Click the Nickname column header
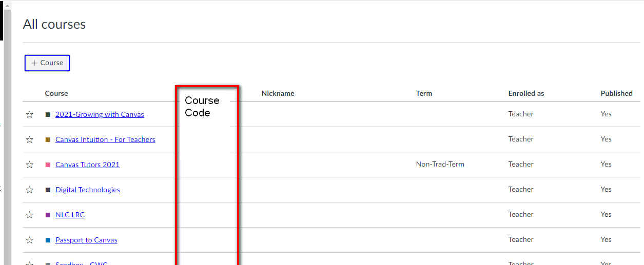The height and width of the screenshot is (265, 644). pos(278,93)
